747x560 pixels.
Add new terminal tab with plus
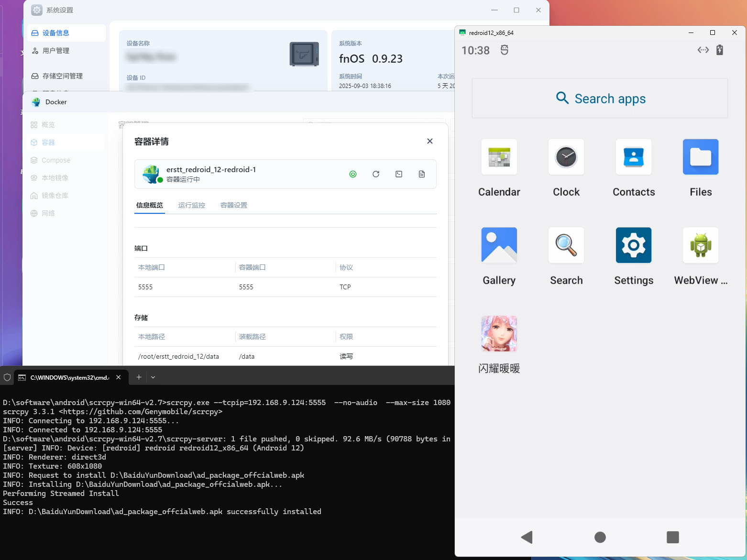pyautogui.click(x=139, y=377)
